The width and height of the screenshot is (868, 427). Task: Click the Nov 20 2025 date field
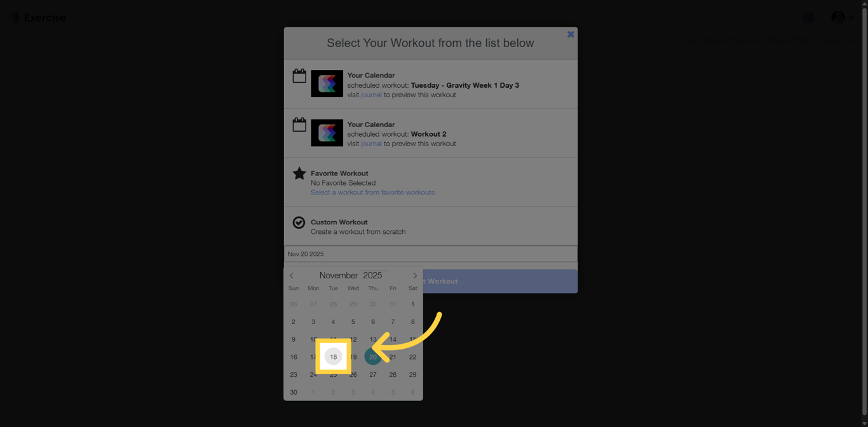(431, 254)
